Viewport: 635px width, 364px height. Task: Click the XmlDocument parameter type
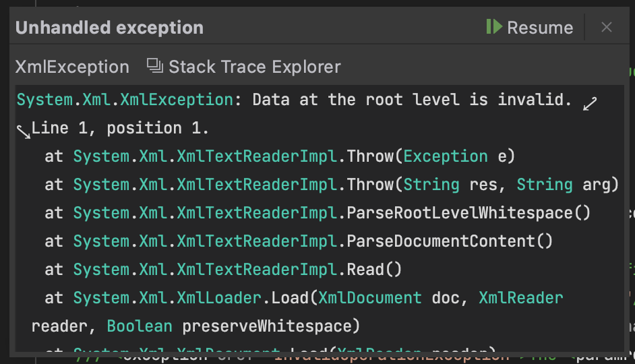369,298
